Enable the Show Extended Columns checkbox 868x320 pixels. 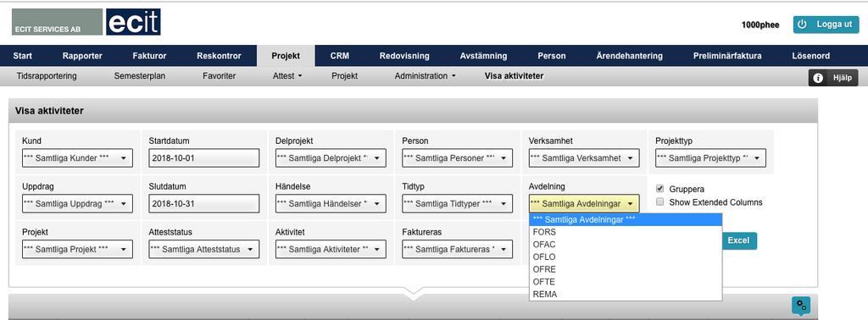(x=659, y=202)
